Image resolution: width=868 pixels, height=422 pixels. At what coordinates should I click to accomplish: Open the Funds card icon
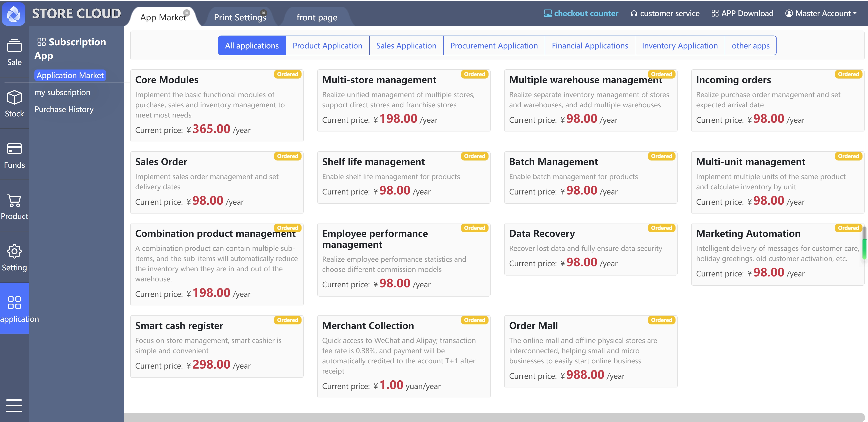(14, 149)
